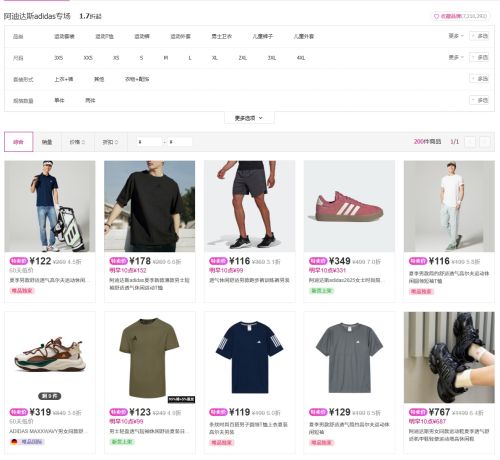The width and height of the screenshot is (500, 460).
Task: Click the ¥349 price text
Action: pos(340,261)
